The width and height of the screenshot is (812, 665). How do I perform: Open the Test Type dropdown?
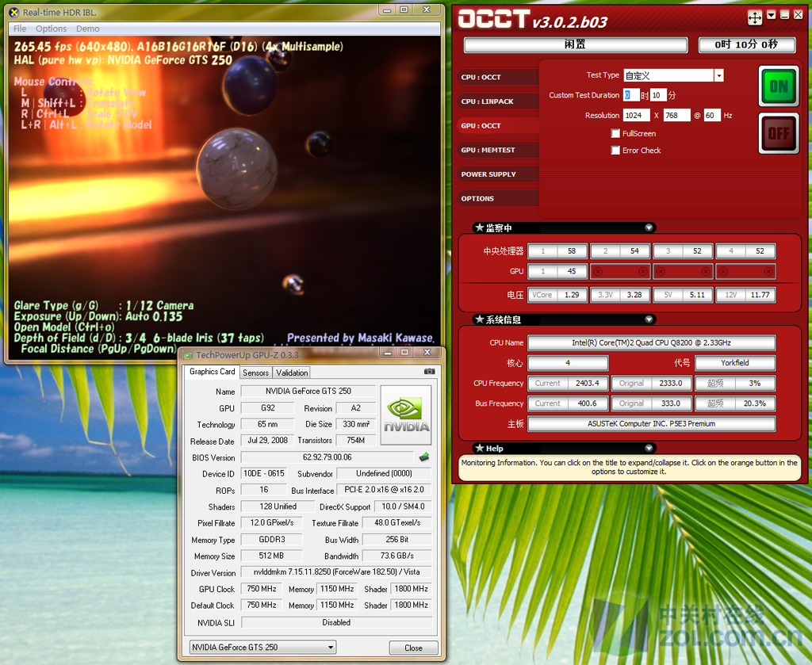coord(718,75)
